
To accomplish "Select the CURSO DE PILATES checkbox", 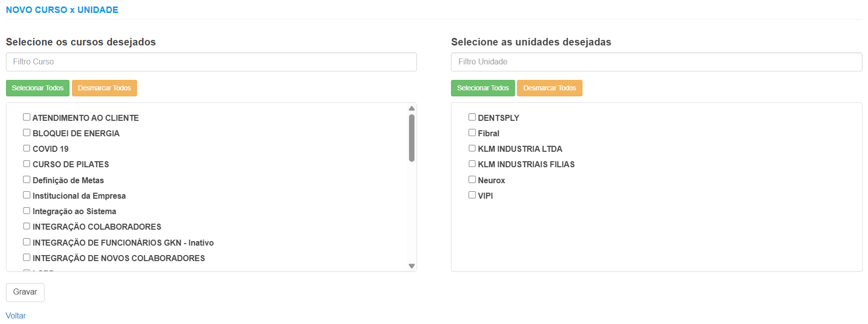I will pyautogui.click(x=26, y=164).
